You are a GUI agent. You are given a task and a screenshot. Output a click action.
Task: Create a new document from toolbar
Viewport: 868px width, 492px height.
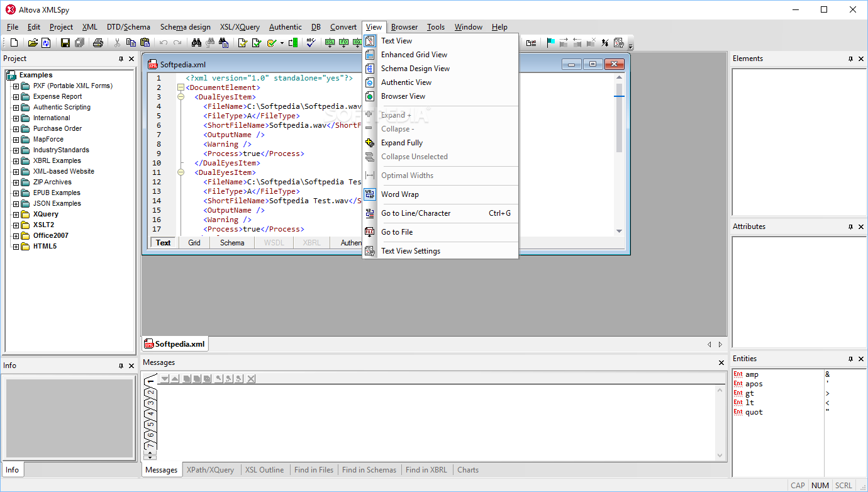14,43
